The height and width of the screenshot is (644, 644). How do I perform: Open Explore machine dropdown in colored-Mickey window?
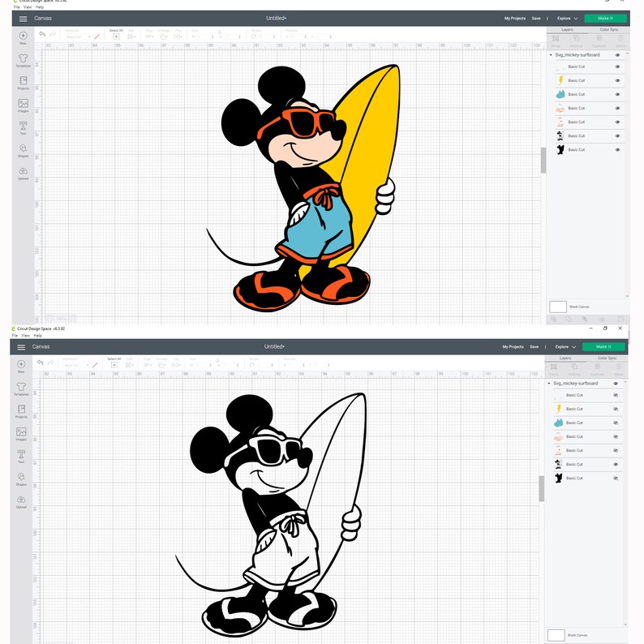(567, 19)
